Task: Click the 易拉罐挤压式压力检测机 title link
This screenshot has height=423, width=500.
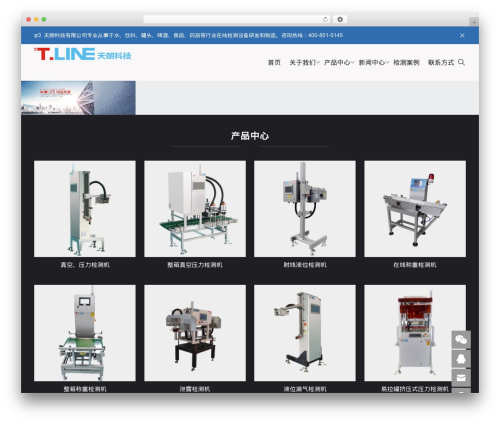Action: [415, 389]
